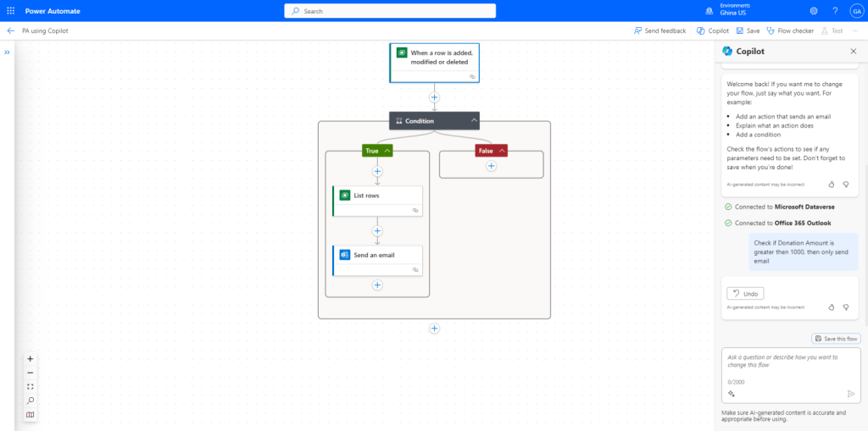Zoom in on the flow canvas

click(31, 359)
